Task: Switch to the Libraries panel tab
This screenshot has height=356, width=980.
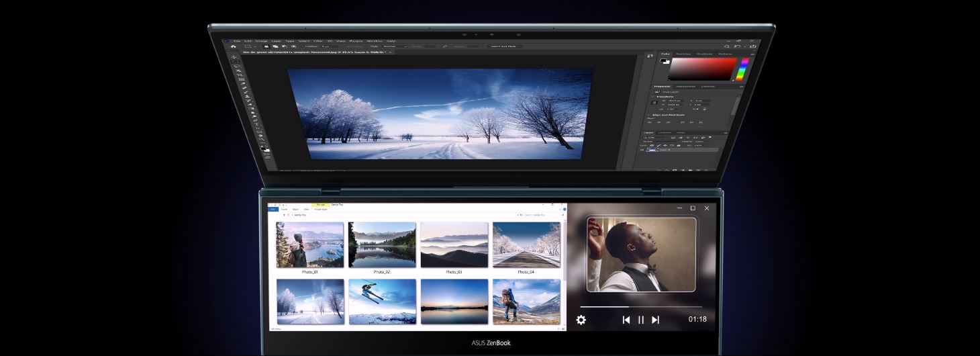Action: coord(707,87)
